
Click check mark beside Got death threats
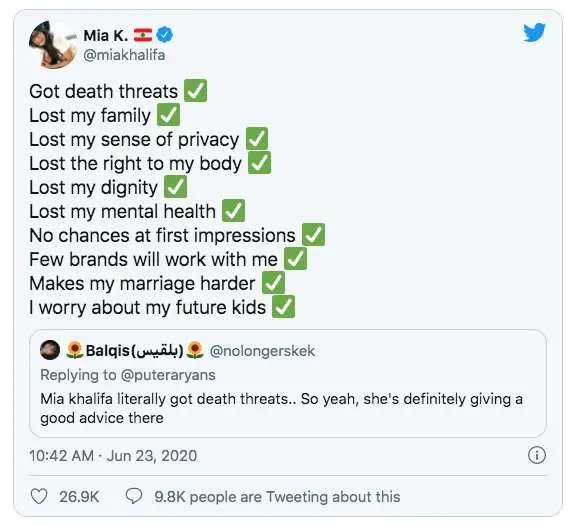pos(195,90)
